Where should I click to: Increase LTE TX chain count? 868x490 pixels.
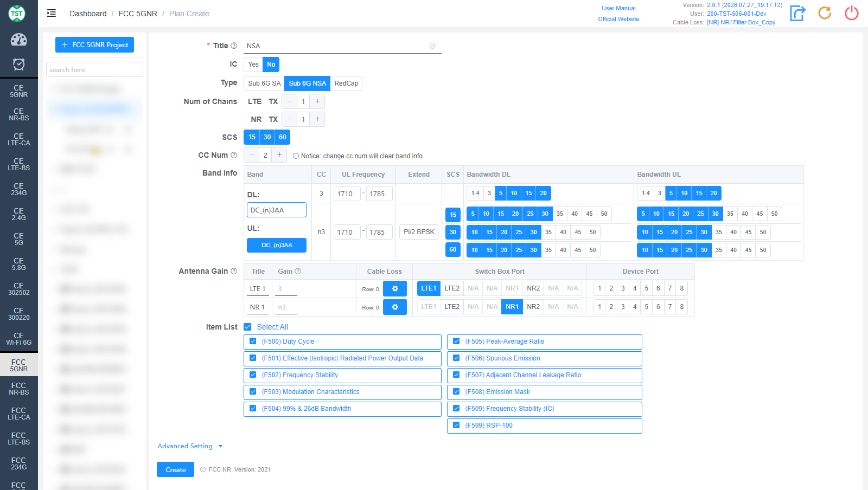point(317,101)
